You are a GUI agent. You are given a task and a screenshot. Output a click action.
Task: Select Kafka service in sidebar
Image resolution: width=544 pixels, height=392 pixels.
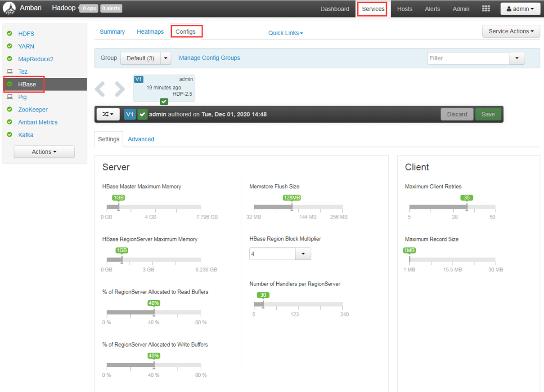coord(26,135)
